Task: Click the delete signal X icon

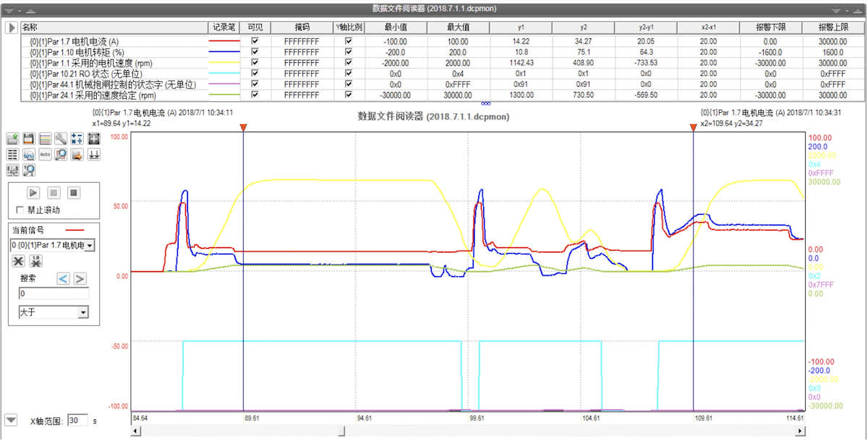Action: pos(20,260)
